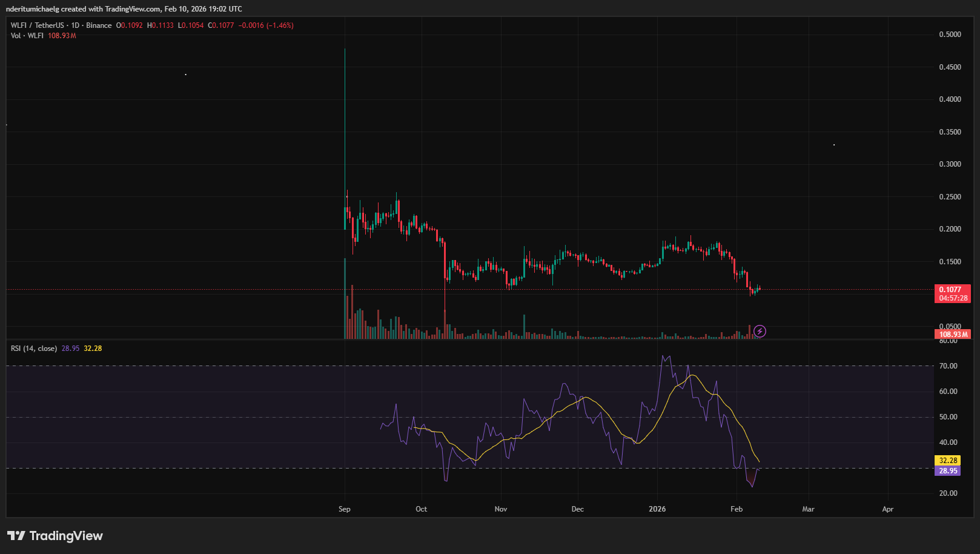Click the open value O0.1092
Image resolution: width=980 pixels, height=554 pixels.
tap(130, 25)
